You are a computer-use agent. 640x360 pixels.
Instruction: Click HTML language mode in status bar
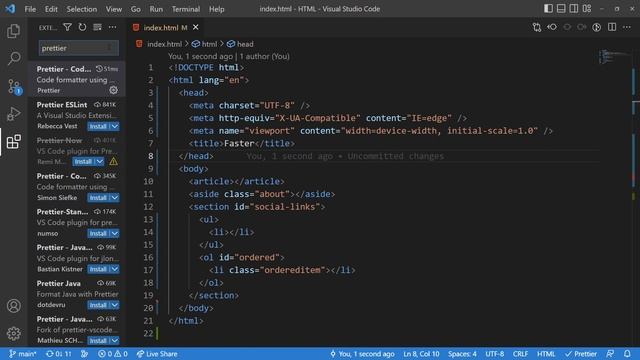[x=546, y=354]
